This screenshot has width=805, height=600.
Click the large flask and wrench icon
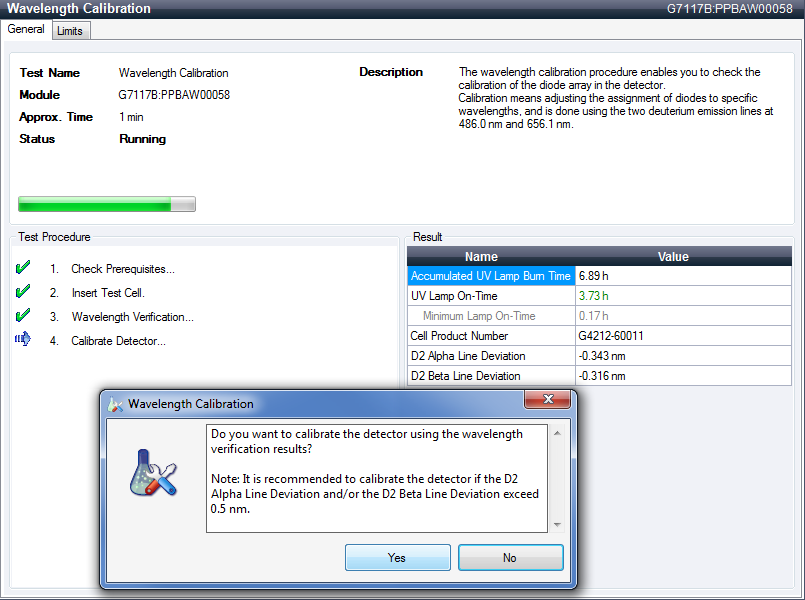pyautogui.click(x=153, y=473)
